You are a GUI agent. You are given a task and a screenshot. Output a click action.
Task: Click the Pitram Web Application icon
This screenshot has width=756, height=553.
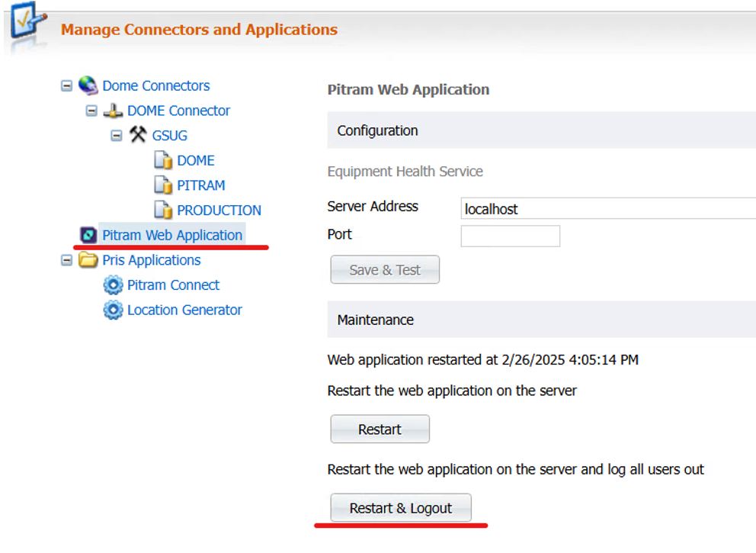click(88, 235)
